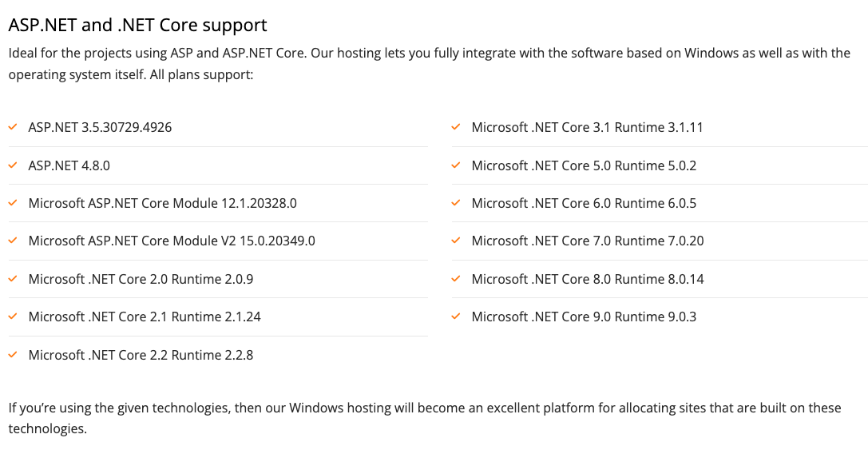The image size is (868, 450).
Task: Click the checkmark next to ASP.NET 4.8.0
Action: pos(12,165)
